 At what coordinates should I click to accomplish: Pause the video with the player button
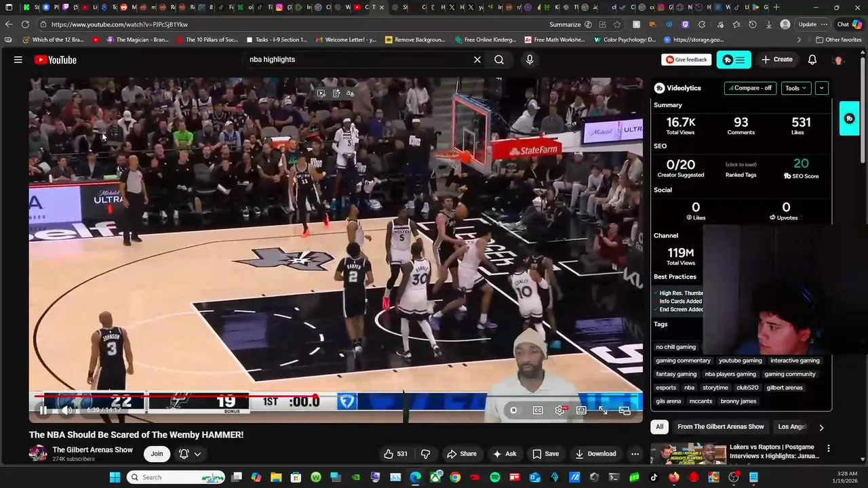coord(43,410)
